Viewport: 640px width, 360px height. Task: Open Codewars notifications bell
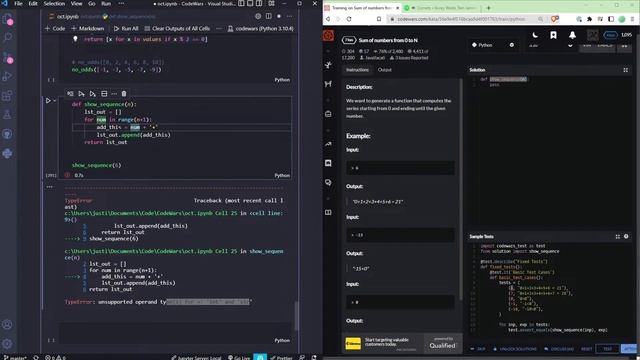572,35
